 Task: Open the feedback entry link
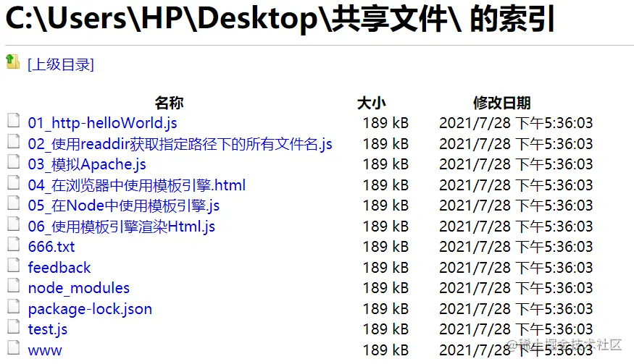pyautogui.click(x=59, y=268)
